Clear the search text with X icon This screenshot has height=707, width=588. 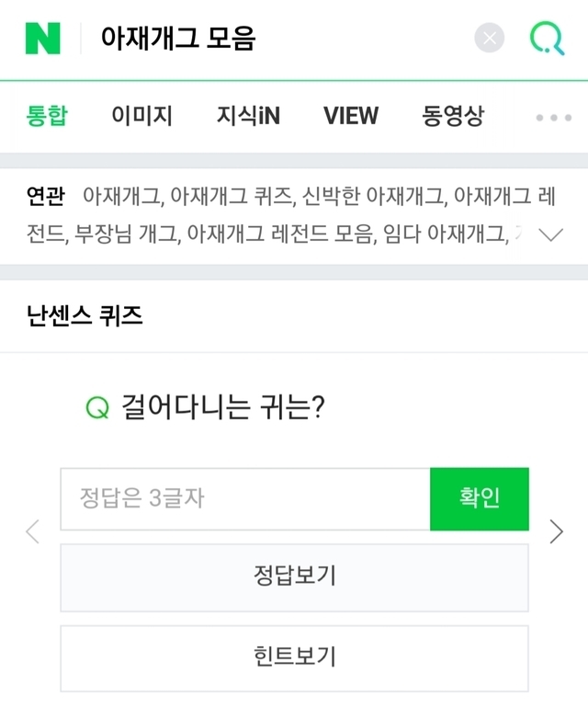490,38
